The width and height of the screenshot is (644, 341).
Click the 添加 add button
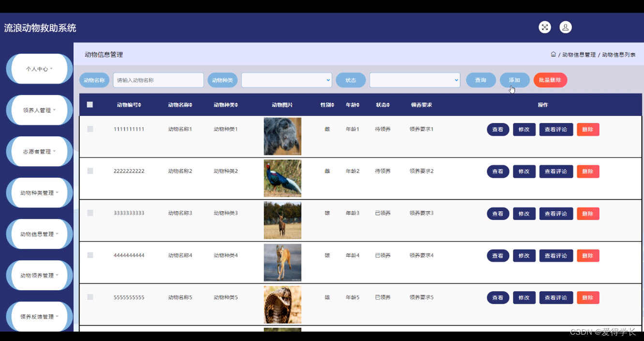point(515,80)
